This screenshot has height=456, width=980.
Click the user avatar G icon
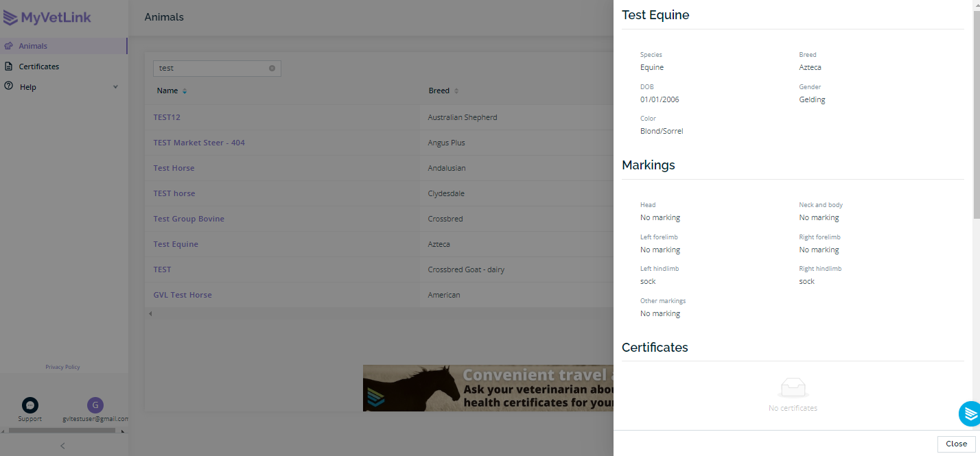pyautogui.click(x=95, y=405)
